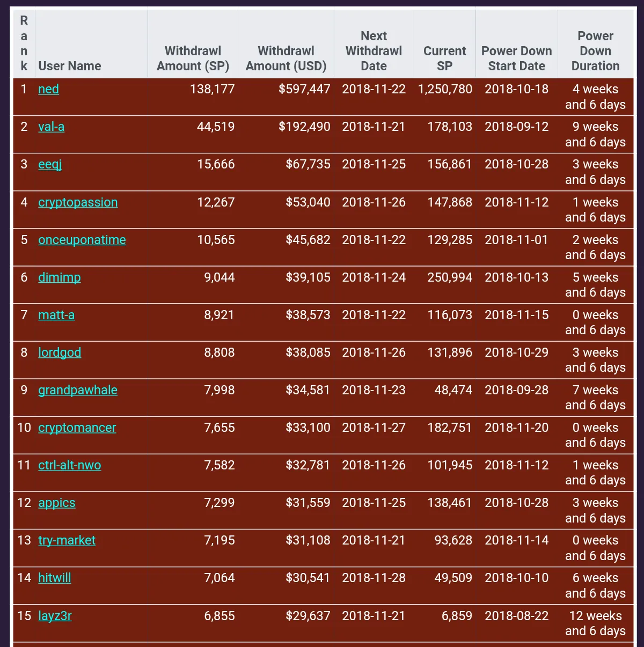
Task: Click the 182,751 current SP cell
Action: pos(450,428)
